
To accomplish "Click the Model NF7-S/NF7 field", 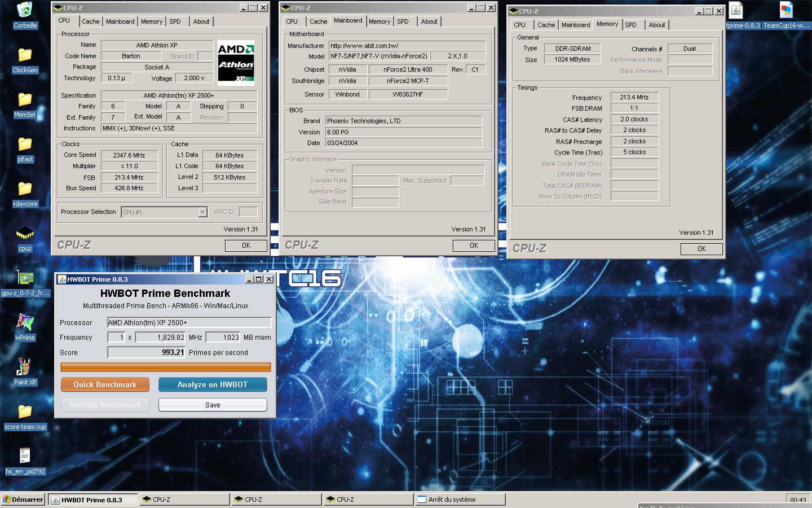I will click(x=379, y=56).
